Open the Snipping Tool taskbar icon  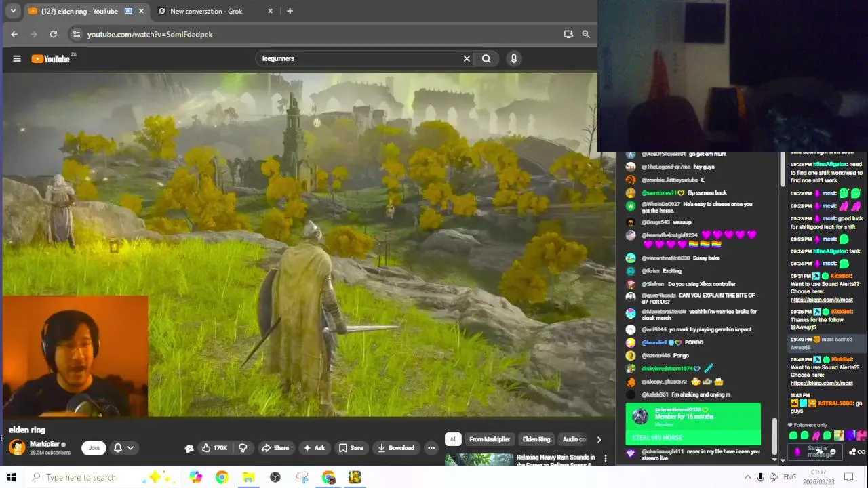(x=302, y=477)
